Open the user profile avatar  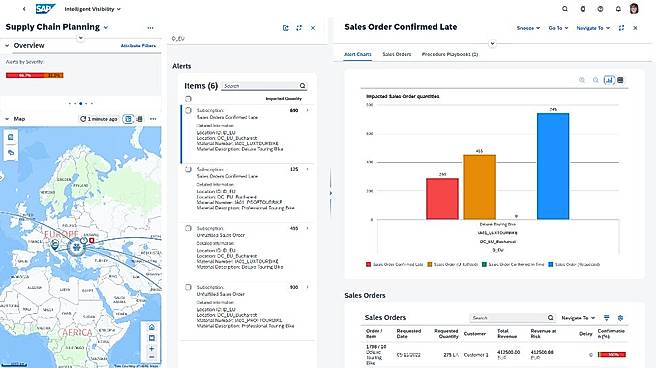pos(634,9)
